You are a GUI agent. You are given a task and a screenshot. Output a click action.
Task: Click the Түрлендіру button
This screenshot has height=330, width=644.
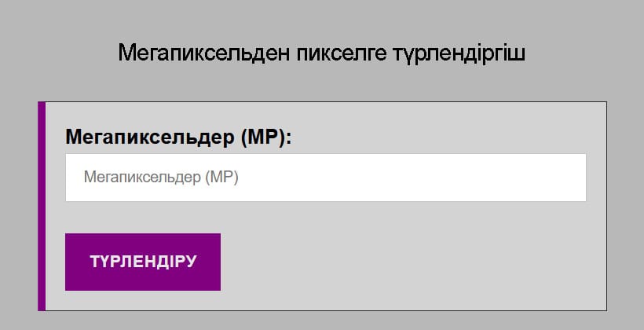tap(143, 262)
